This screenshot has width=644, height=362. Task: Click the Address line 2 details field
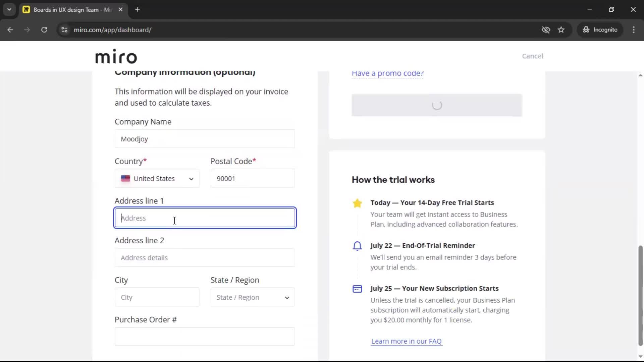coord(205,257)
